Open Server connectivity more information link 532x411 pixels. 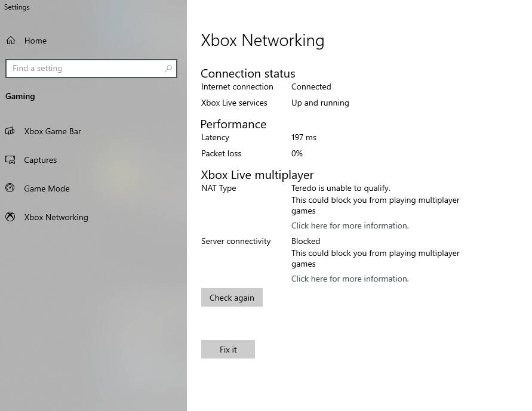tap(350, 279)
